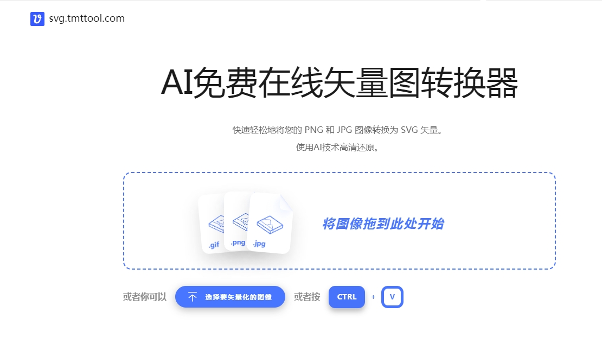Click the plus sign between CTRL and V
Screen dimensions: 602x364
[x=373, y=297]
